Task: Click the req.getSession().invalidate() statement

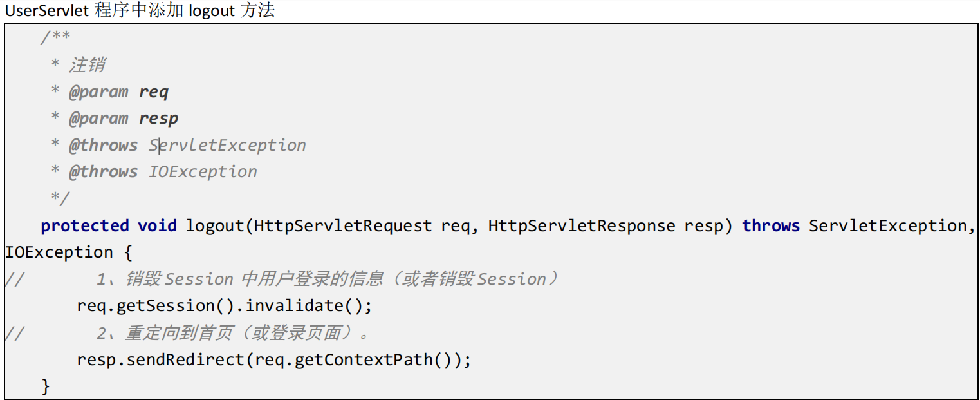Action: click(225, 306)
